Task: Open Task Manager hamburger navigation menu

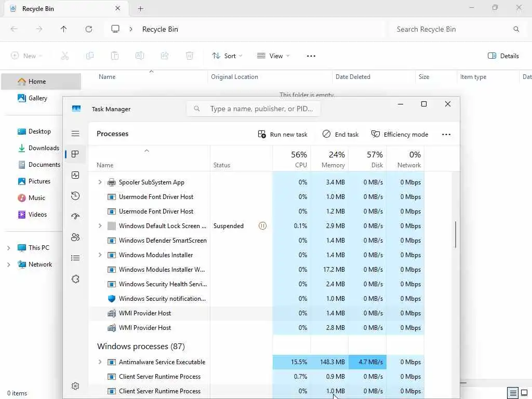Action: pyautogui.click(x=75, y=134)
